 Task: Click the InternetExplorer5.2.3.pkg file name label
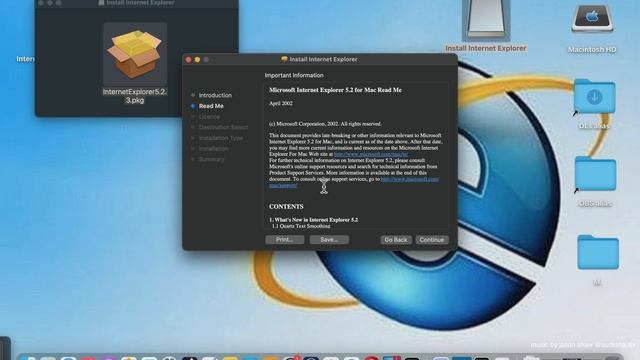[135, 96]
